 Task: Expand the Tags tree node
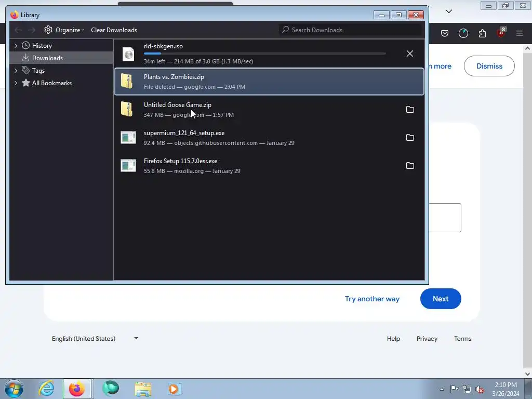(x=16, y=71)
